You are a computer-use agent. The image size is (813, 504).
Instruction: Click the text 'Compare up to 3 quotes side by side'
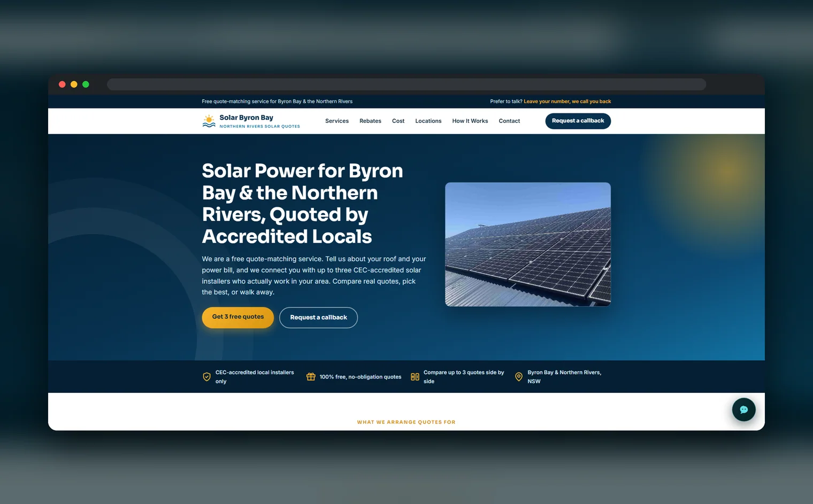tap(464, 377)
